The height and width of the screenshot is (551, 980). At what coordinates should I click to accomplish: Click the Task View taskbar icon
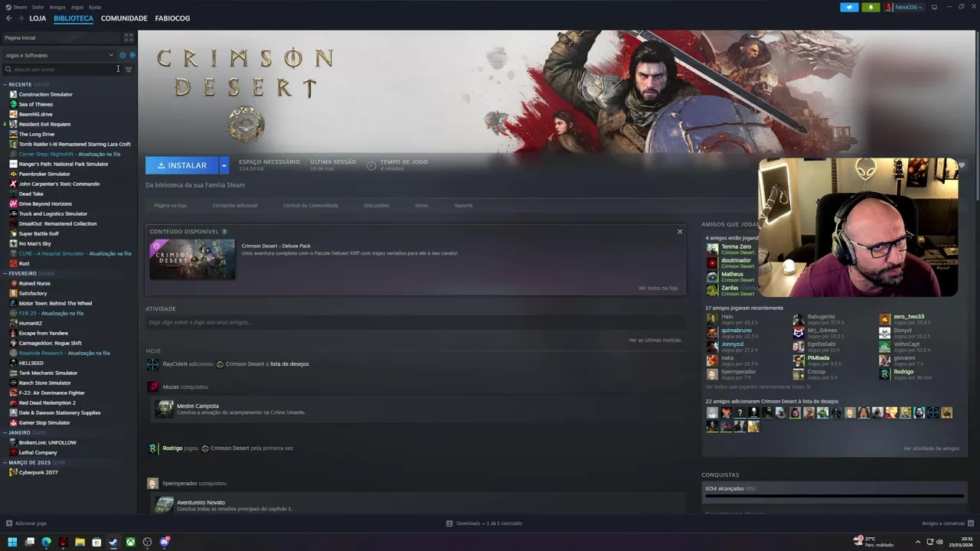[x=29, y=542]
